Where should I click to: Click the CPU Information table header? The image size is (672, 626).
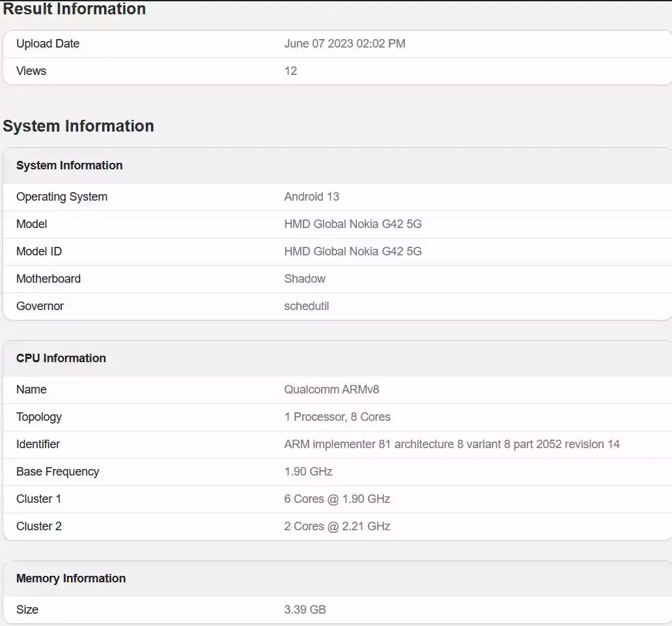pyautogui.click(x=61, y=358)
